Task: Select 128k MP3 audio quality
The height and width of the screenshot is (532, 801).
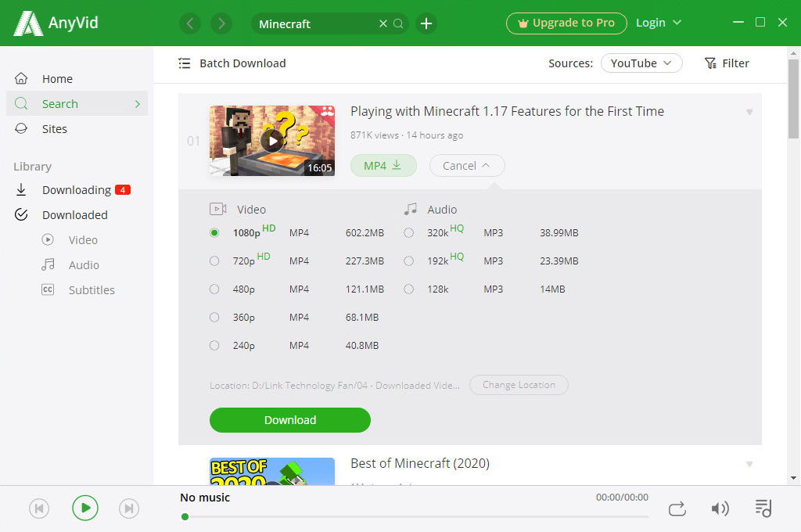Action: tap(408, 289)
